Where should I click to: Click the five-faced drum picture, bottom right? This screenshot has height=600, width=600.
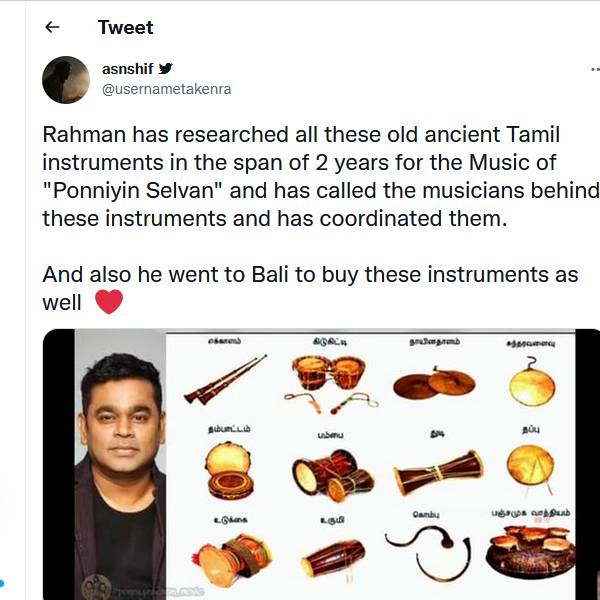pos(530,555)
